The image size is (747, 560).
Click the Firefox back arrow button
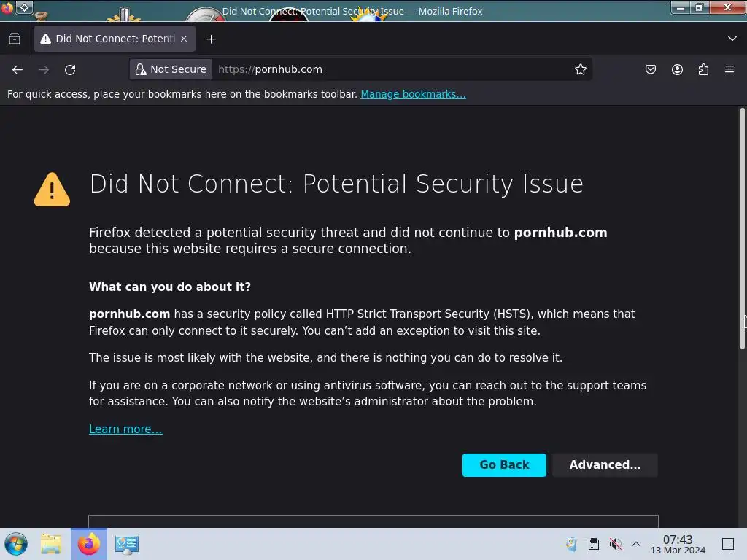[x=18, y=69]
